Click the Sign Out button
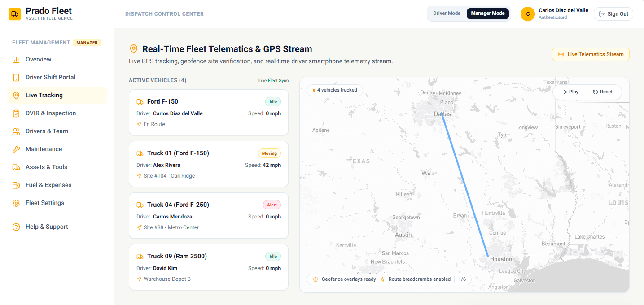The image size is (644, 305). 613,14
